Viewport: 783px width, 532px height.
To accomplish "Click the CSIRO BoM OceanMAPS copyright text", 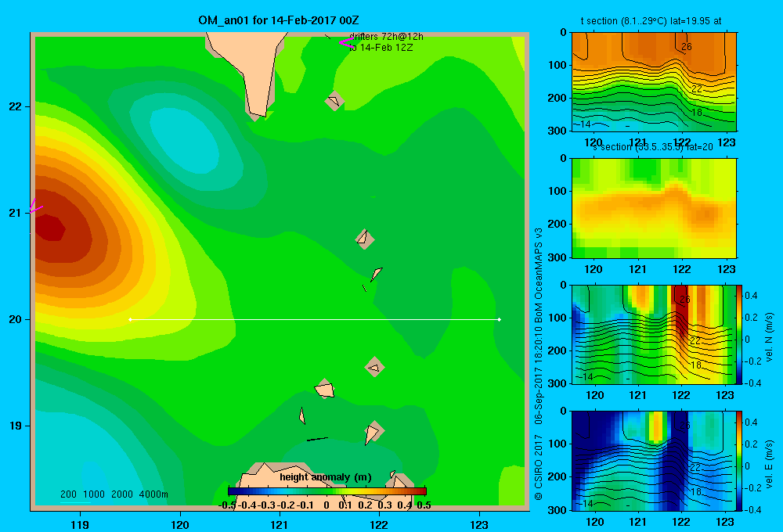I will (x=539, y=364).
